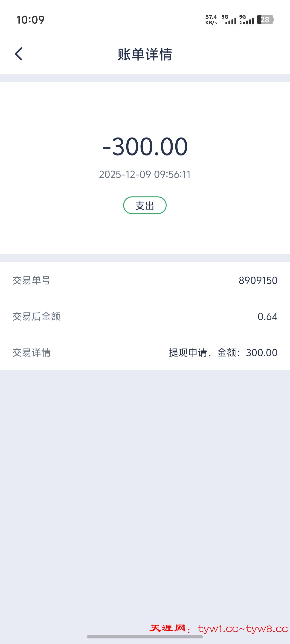The height and width of the screenshot is (644, 290).
Task: Select the 交易详情 row label
Action: pos(32,353)
